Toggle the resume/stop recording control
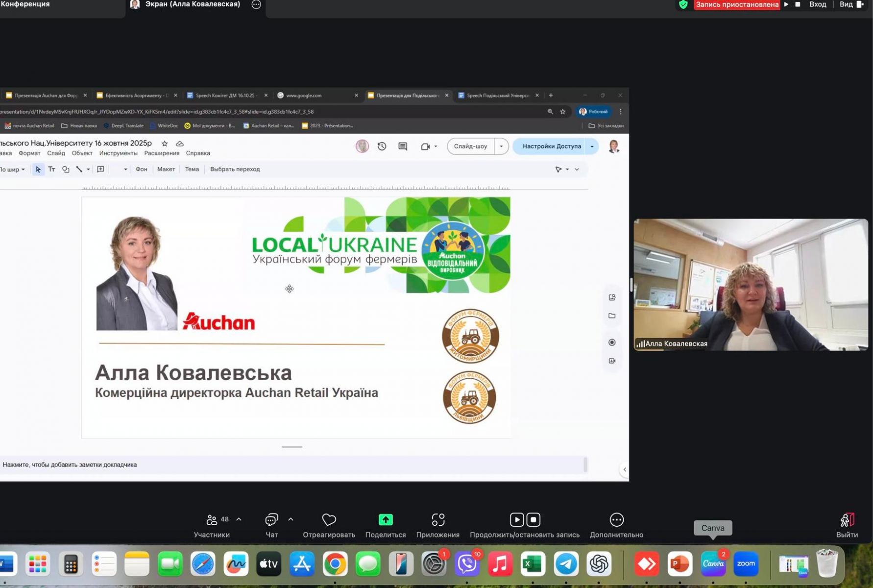Screen dimensions: 873x588 (525, 520)
